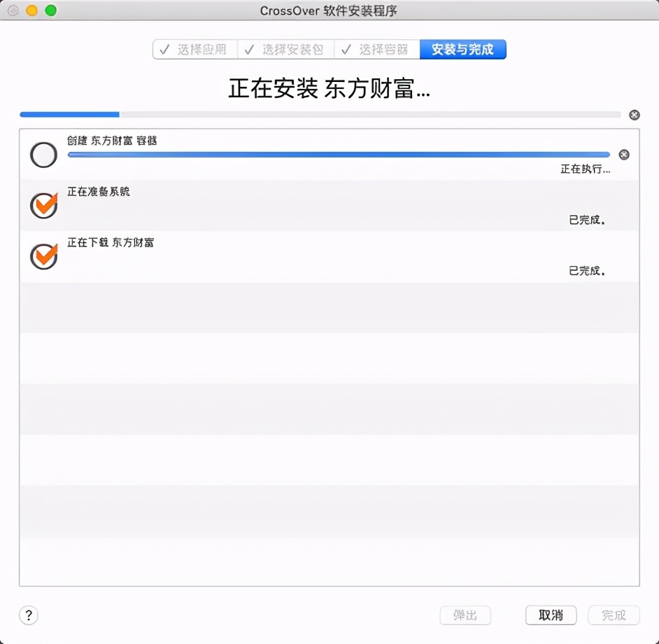Click 已完成 status of 正在下载 东方财富 row
The width and height of the screenshot is (659, 644).
(x=587, y=271)
